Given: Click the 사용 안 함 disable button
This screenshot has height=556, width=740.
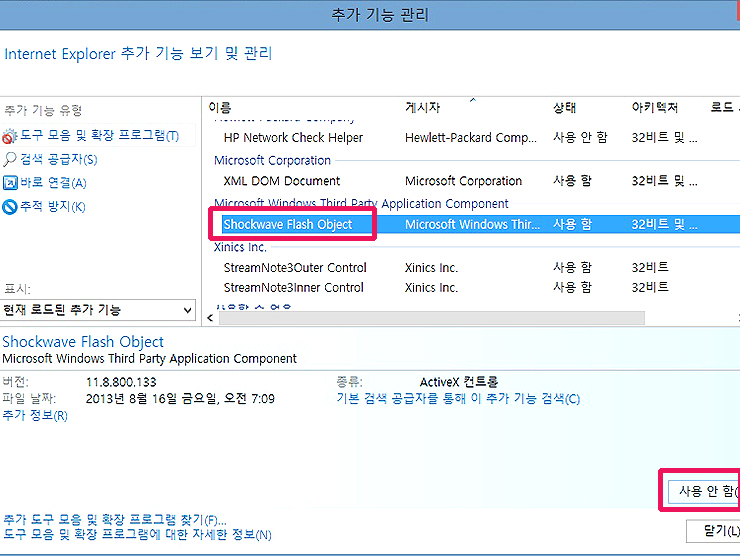Looking at the screenshot, I should (x=704, y=491).
